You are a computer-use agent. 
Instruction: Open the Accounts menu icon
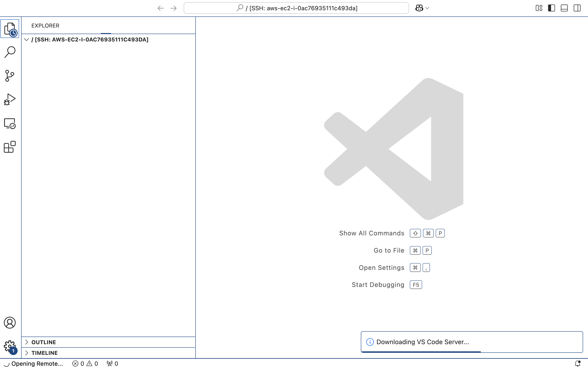10,323
